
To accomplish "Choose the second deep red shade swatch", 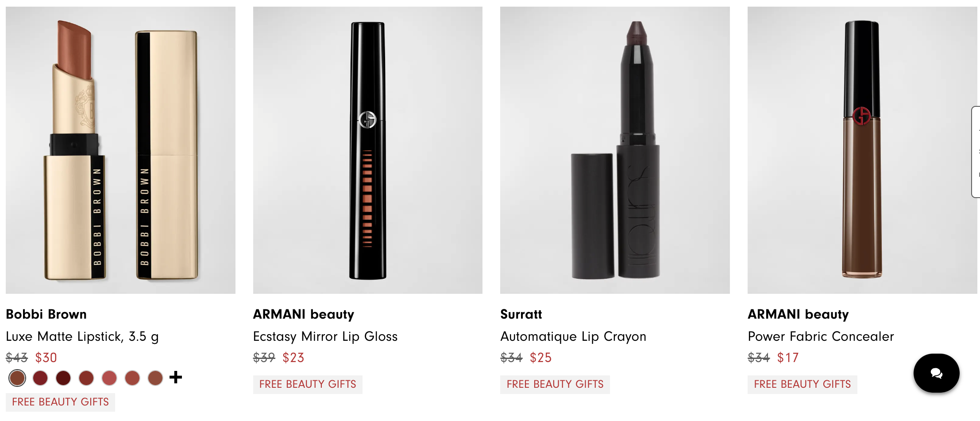I will point(40,378).
